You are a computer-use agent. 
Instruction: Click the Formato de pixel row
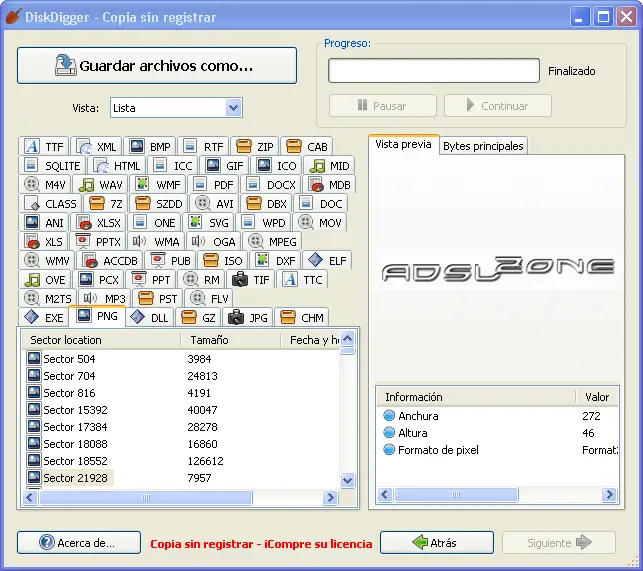(497, 450)
